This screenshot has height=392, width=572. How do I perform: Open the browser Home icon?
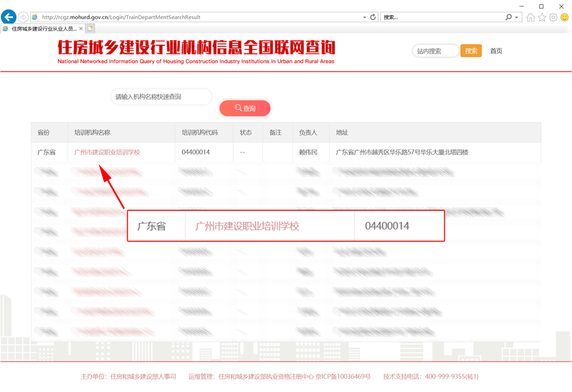(x=531, y=17)
